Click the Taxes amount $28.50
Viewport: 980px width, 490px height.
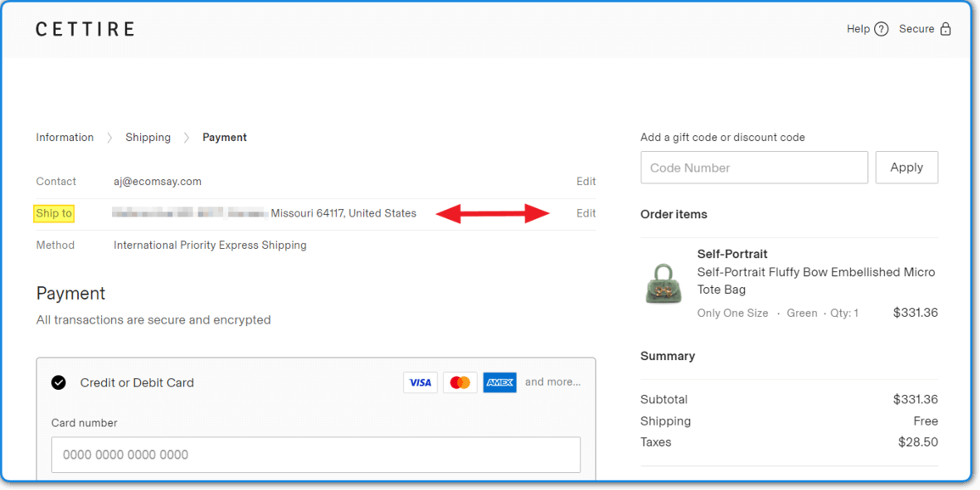pos(918,442)
